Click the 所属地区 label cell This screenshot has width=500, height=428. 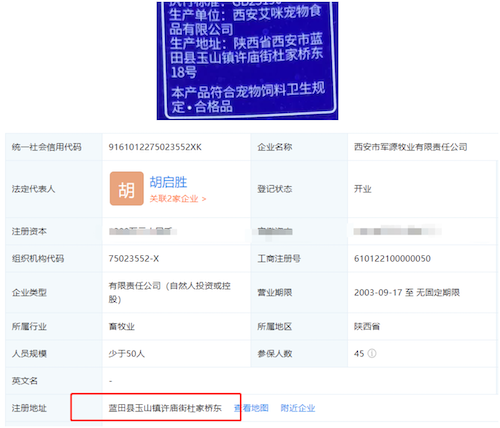point(299,326)
